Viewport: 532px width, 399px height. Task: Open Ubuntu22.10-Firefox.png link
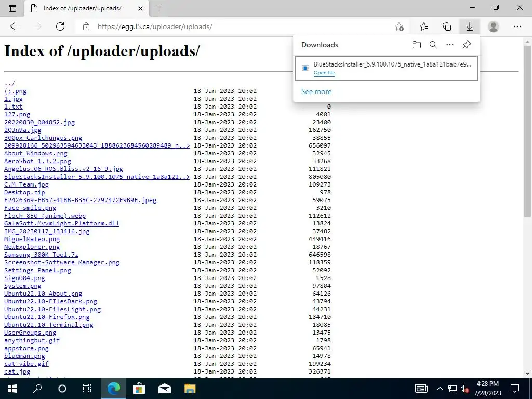tap(47, 317)
